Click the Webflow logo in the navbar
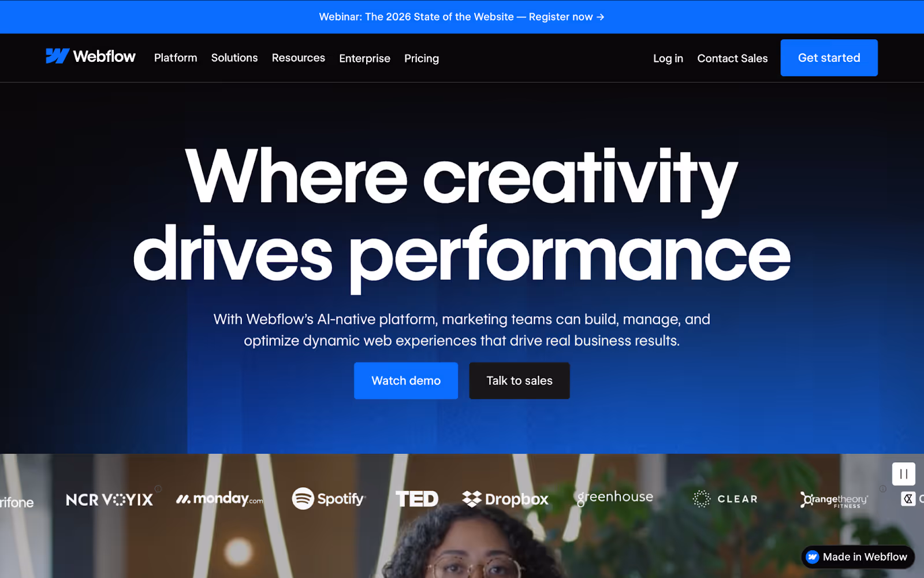 pos(91,56)
